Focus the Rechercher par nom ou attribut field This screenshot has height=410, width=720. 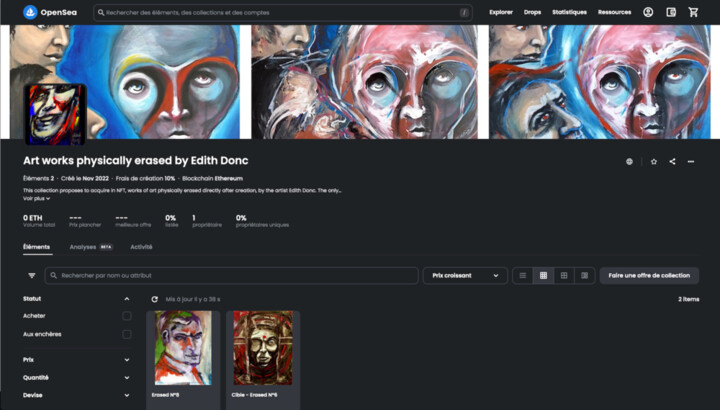tap(231, 275)
